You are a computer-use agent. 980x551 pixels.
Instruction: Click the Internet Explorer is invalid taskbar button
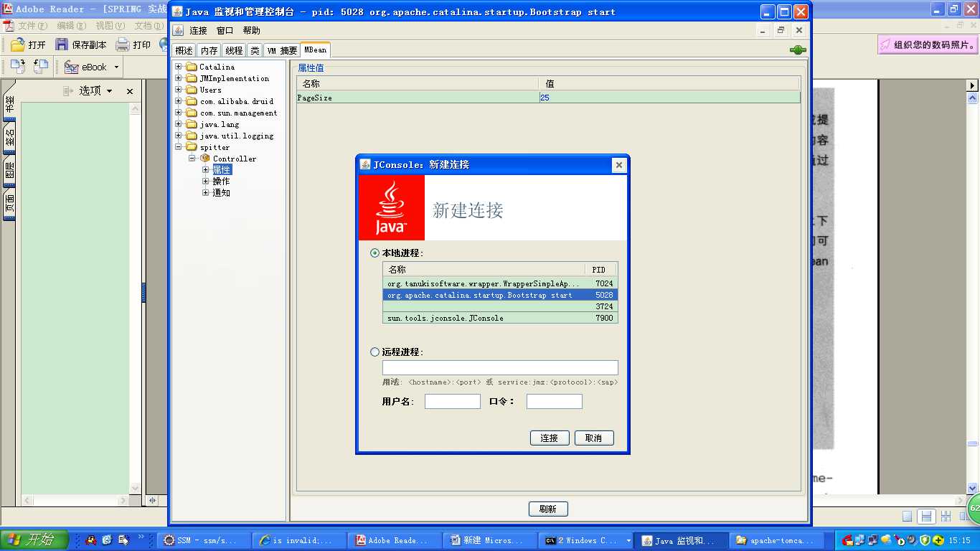(298, 540)
